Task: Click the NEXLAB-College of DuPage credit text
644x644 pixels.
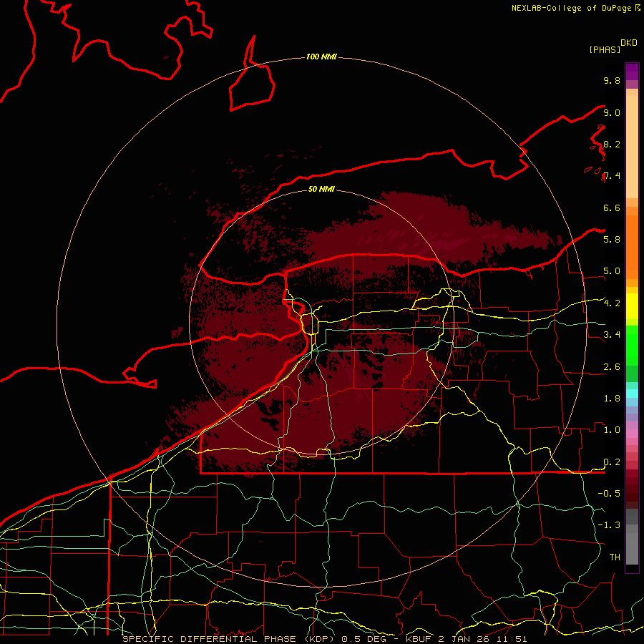Action: pos(571,8)
